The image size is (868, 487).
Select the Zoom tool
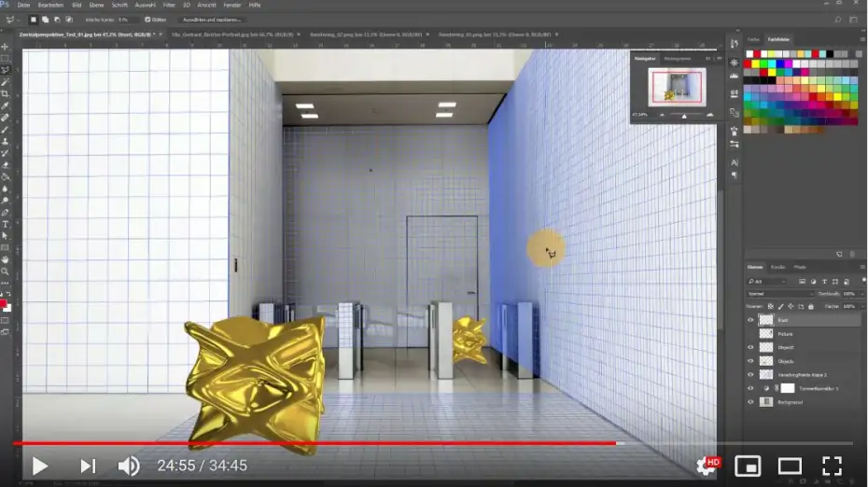pos(5,271)
